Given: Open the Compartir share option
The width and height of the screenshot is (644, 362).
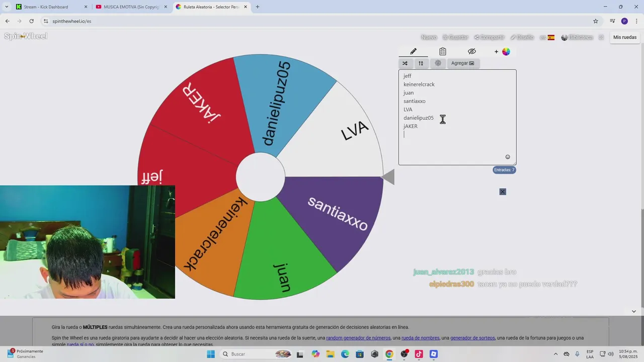Looking at the screenshot, I should coord(489,37).
